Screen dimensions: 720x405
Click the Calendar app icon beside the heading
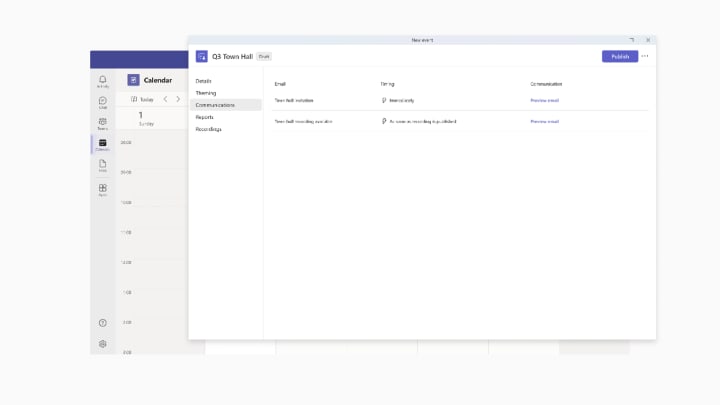tap(133, 80)
